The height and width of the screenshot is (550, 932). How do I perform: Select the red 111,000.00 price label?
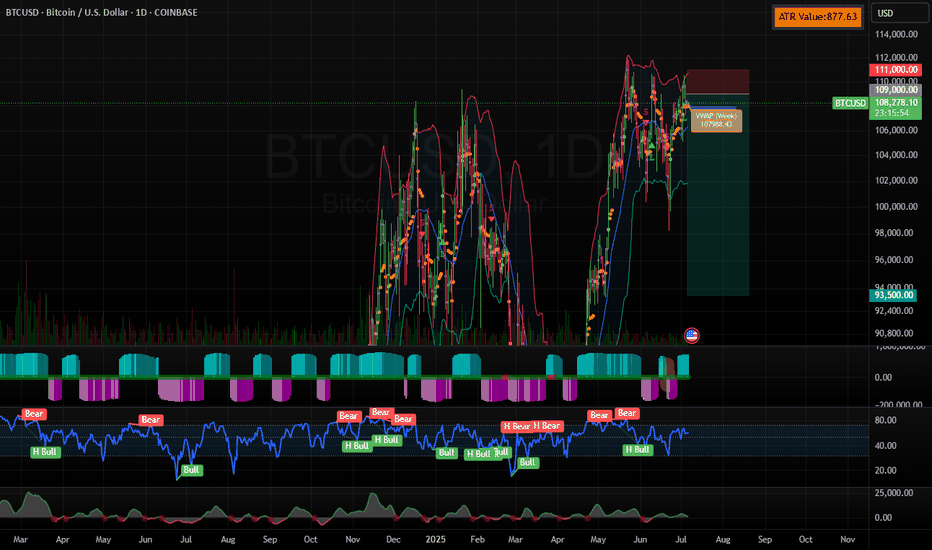[896, 70]
